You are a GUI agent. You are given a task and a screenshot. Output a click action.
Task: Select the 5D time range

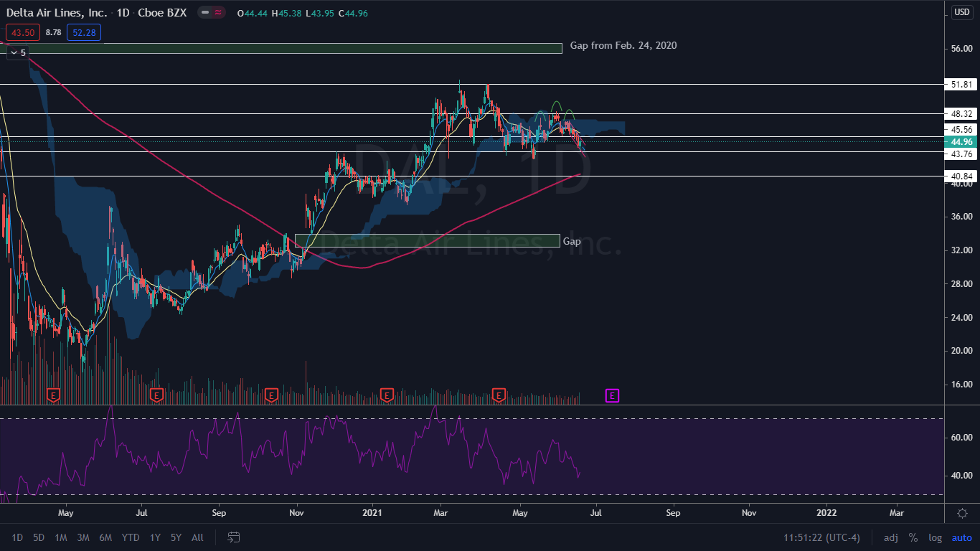click(39, 537)
